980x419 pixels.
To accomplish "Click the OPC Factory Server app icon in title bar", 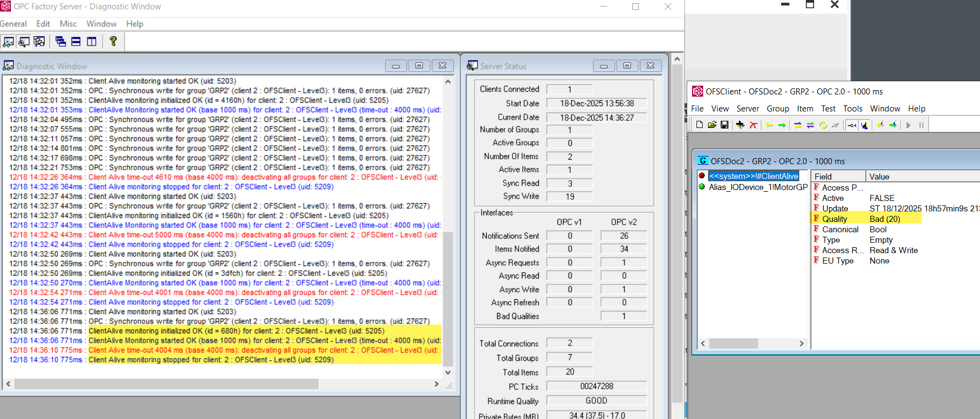I will (5, 7).
